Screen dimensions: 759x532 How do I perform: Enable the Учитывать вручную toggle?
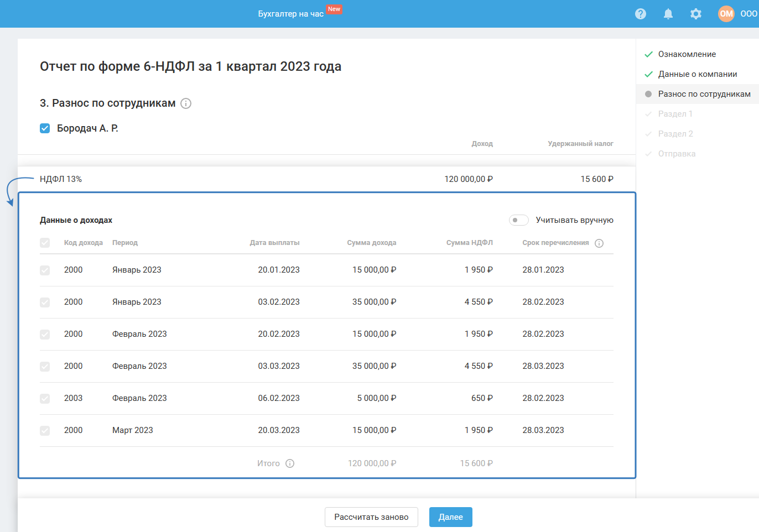[x=518, y=220]
